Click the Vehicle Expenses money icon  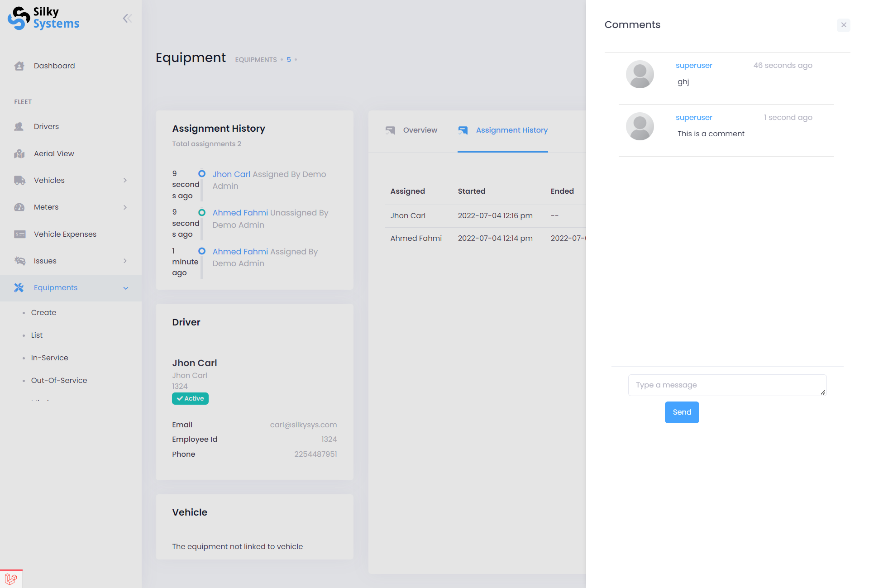tap(19, 234)
